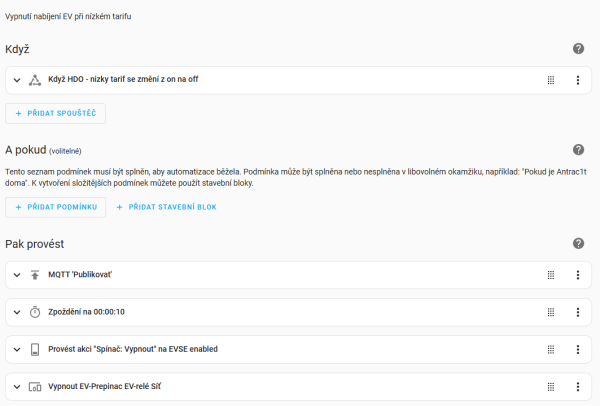Open three-dot menu of HDO trigger row
The image size is (600, 406).
pos(578,80)
